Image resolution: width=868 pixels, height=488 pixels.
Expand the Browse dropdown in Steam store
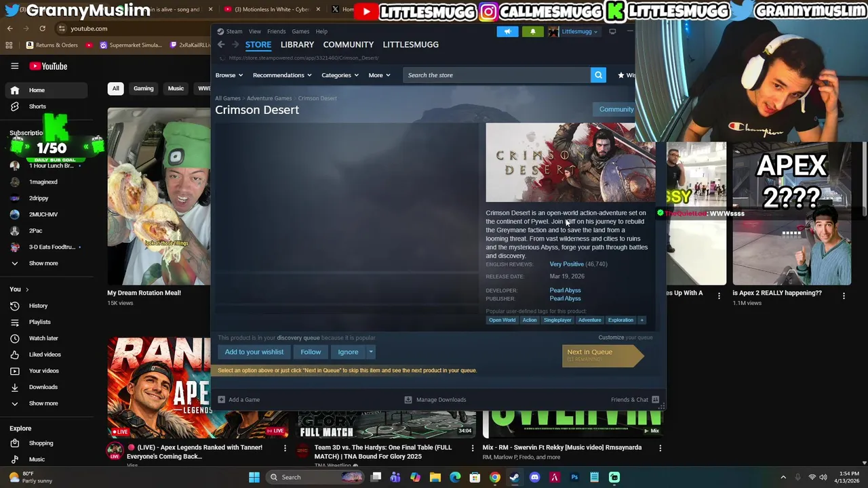pos(228,75)
